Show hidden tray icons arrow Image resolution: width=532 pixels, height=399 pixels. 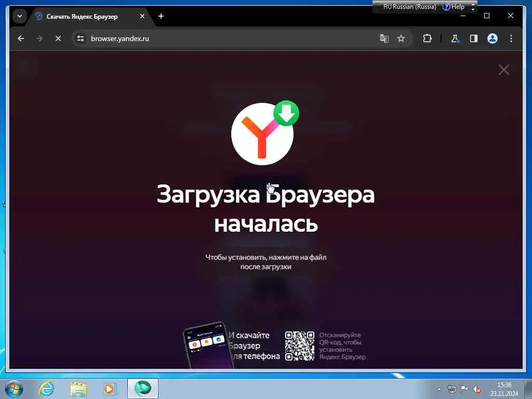tap(439, 389)
